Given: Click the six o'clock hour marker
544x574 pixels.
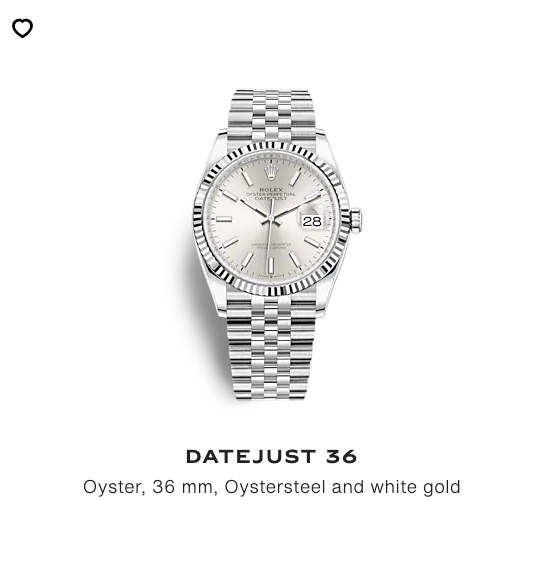Looking at the screenshot, I should click(x=271, y=265).
